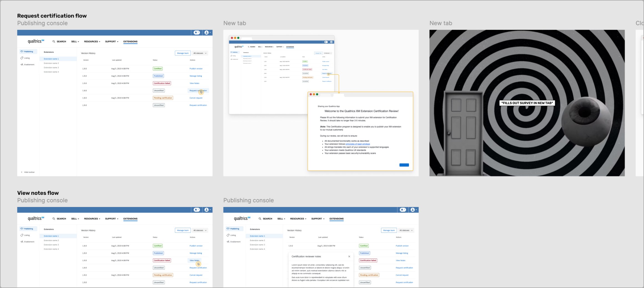
Task: Click the search magnifier in the reviewer notes console frame
Action: pyautogui.click(x=260, y=219)
